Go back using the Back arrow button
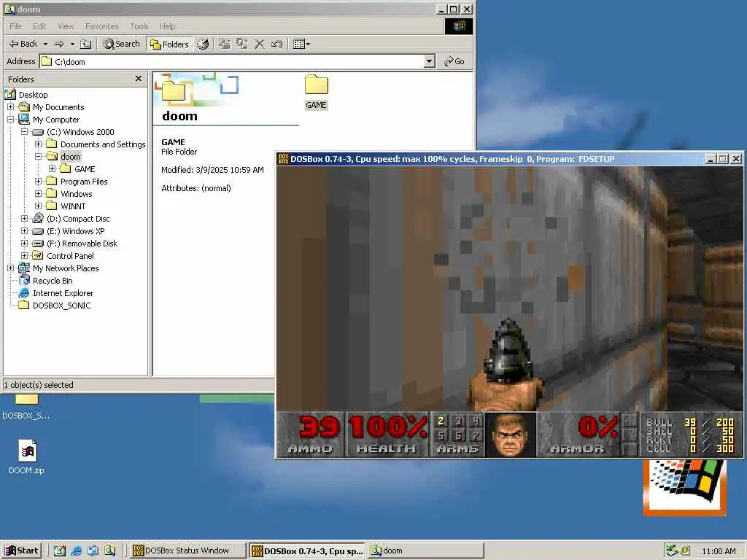The image size is (747, 560). pos(23,44)
